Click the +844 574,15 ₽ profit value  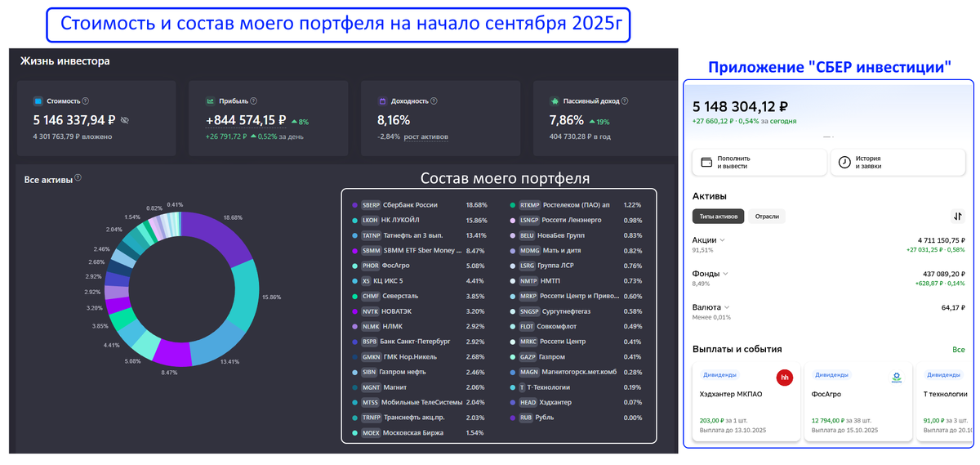(x=246, y=120)
